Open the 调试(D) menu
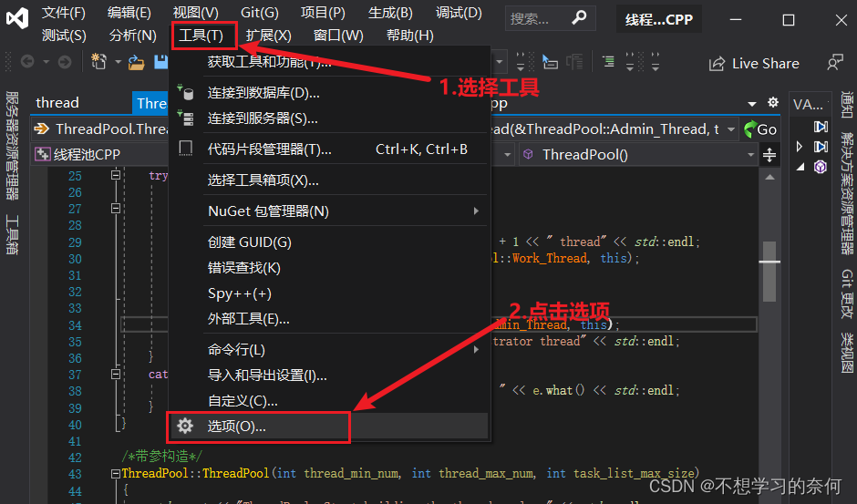 coord(459,13)
